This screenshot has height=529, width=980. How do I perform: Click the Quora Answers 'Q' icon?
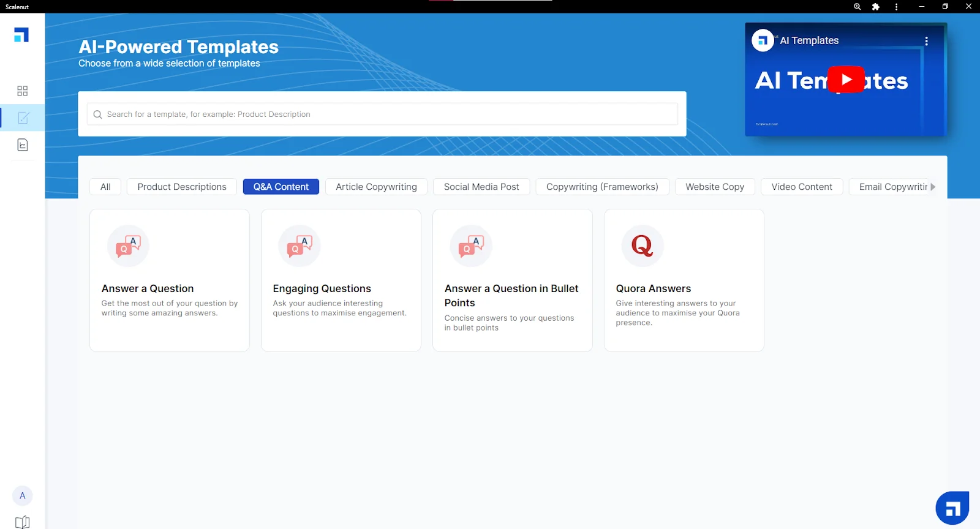643,246
